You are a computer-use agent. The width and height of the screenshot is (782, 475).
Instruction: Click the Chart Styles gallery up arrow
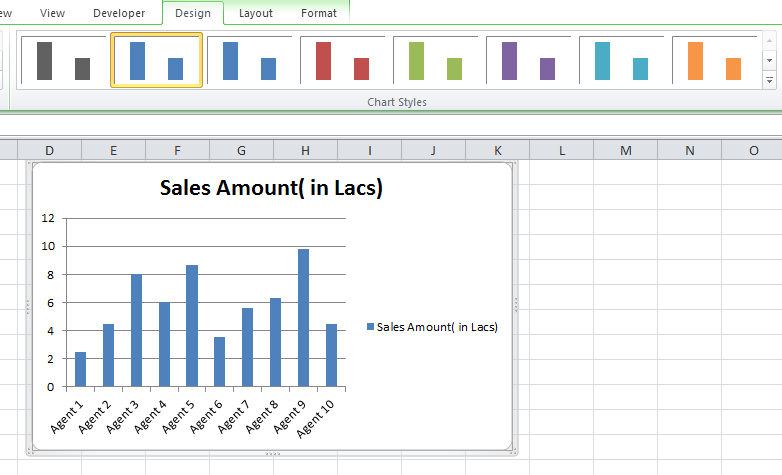point(769,41)
